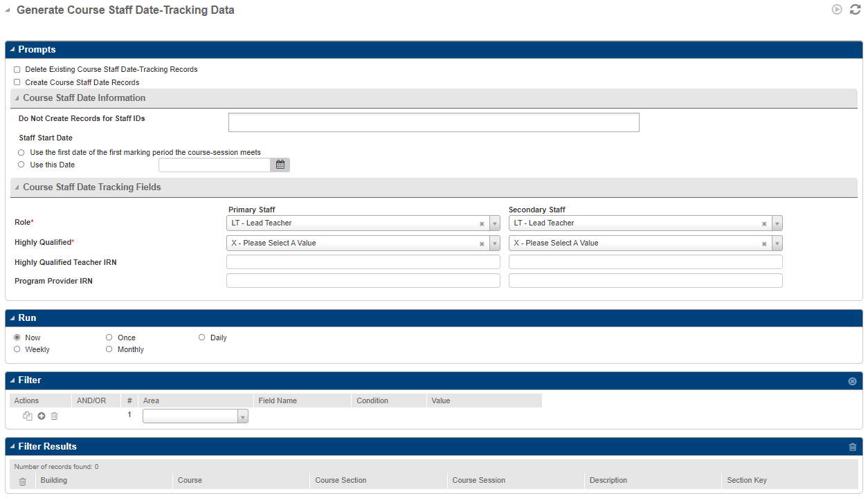Click trash icon in Filter Results header
The width and height of the screenshot is (868, 498).
[x=852, y=447]
